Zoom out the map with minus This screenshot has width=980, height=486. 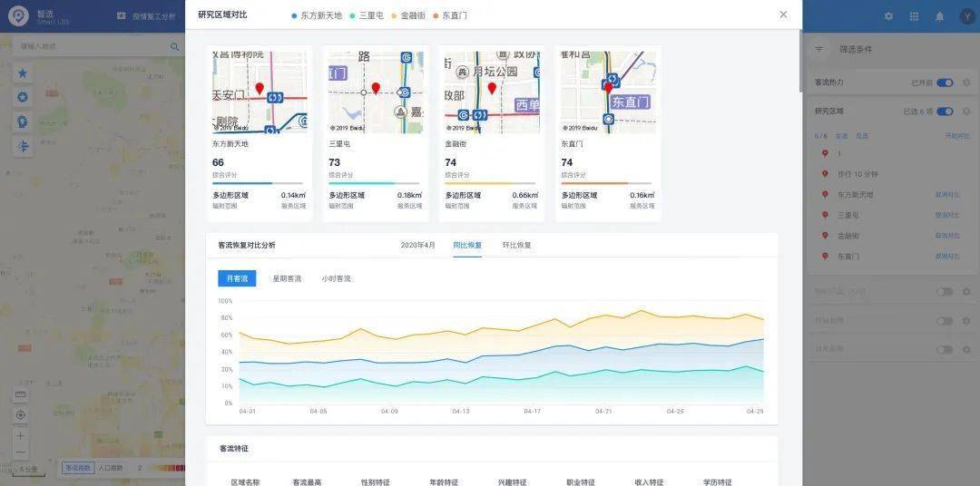click(21, 452)
